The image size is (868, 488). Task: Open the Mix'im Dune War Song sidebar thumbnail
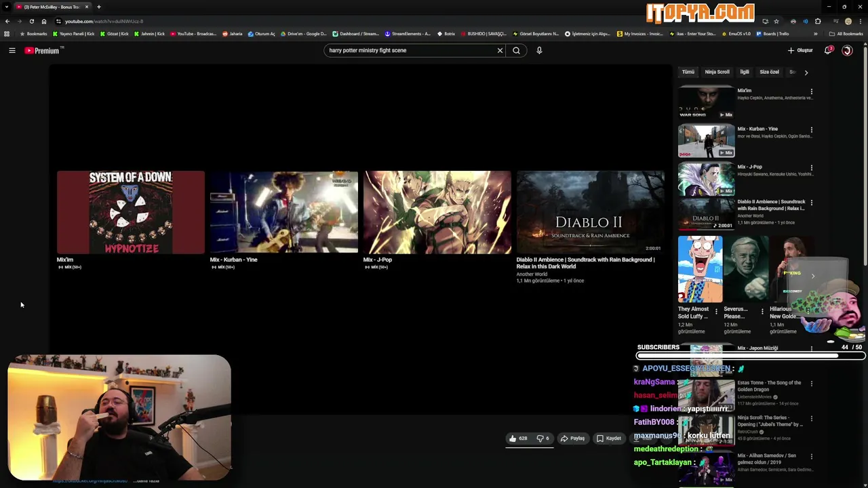pyautogui.click(x=706, y=102)
